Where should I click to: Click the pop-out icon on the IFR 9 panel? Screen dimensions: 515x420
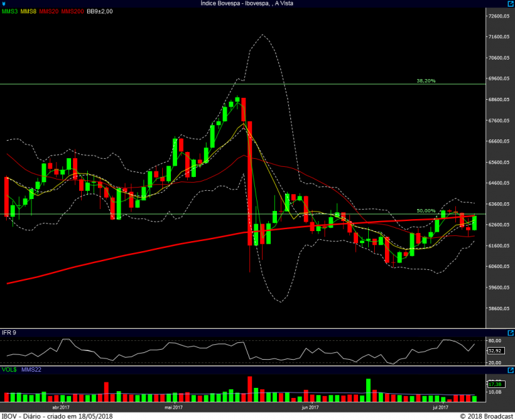[510, 332]
